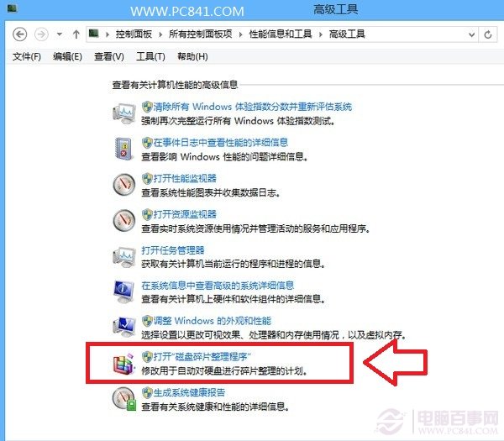Click UAC shield next to 调整 Windows 的外观

tap(147, 321)
